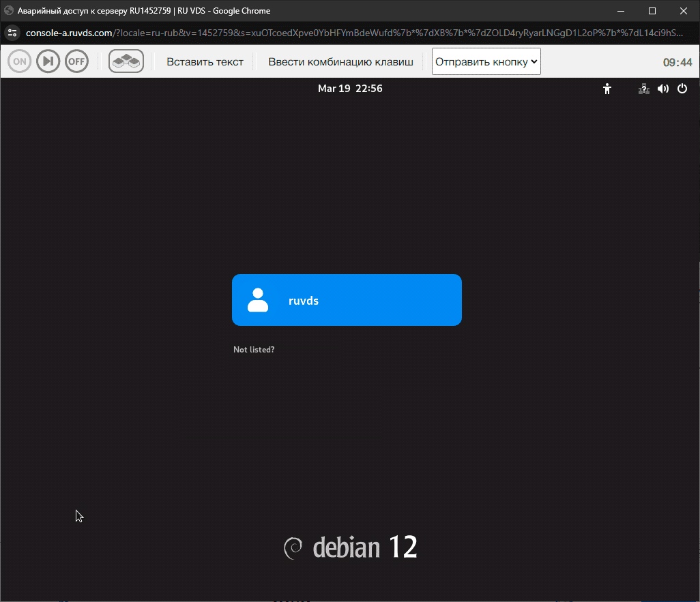This screenshot has height=602, width=700.
Task: Open "Ввести комбинацию клавиш" option
Action: pos(340,61)
